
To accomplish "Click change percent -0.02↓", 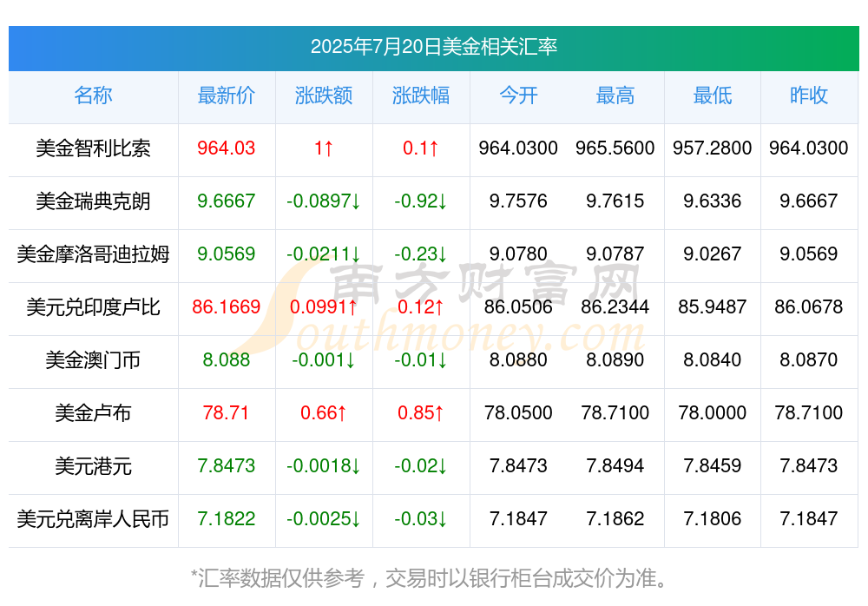I will tap(421, 465).
